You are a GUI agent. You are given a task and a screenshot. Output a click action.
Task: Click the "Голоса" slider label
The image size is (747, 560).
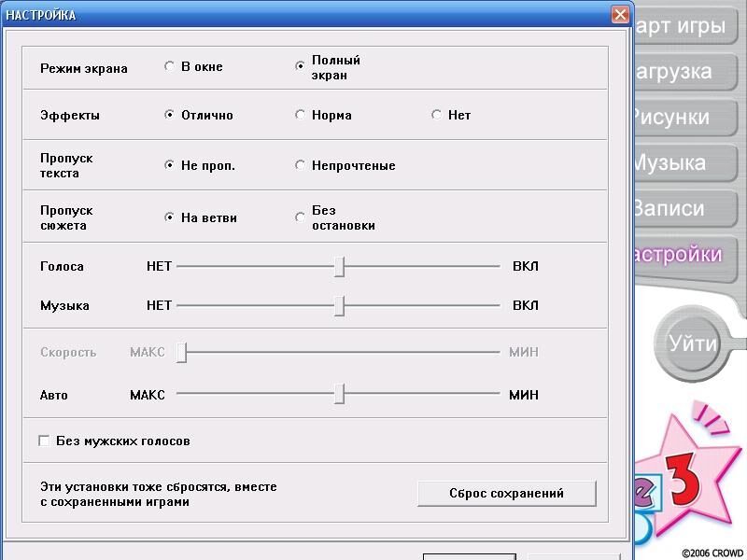coord(62,267)
